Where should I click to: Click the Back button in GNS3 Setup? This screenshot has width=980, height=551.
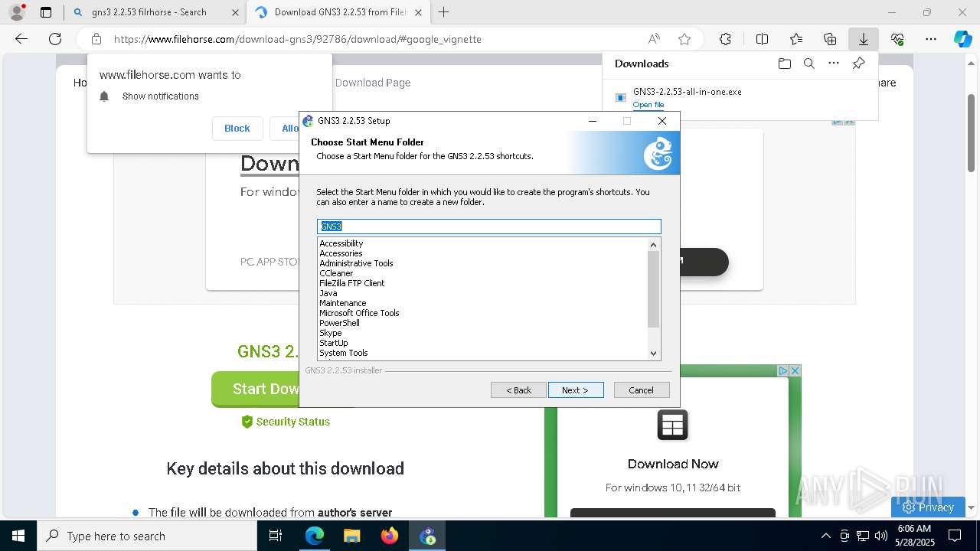518,390
